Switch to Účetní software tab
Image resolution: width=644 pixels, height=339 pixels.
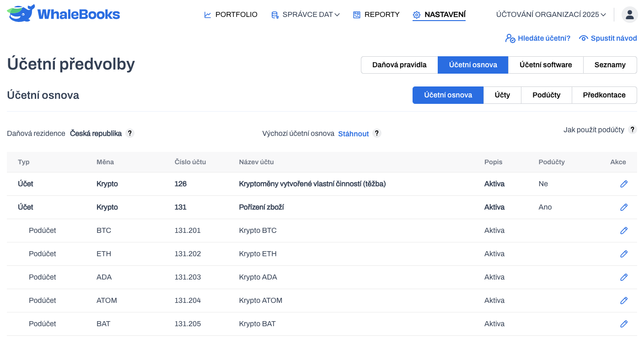coord(546,65)
